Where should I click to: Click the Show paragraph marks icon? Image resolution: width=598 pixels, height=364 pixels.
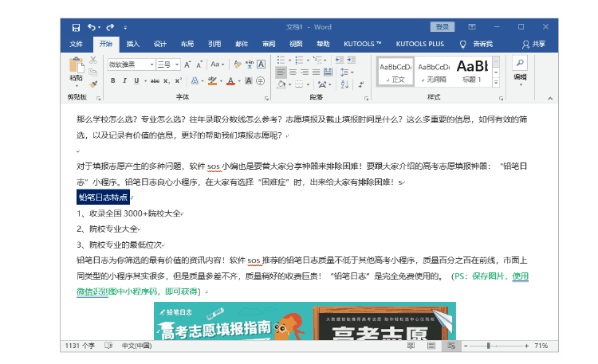[360, 84]
